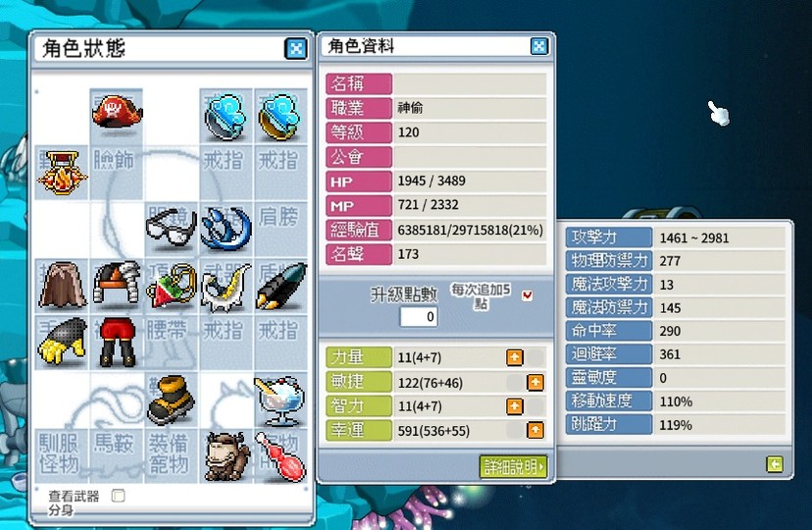Close the 角色狀態 equipment window
The height and width of the screenshot is (530, 812).
[x=296, y=49]
